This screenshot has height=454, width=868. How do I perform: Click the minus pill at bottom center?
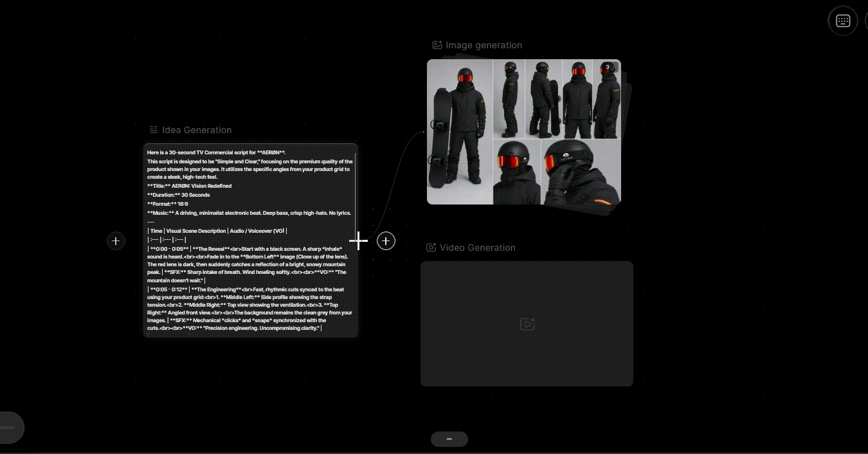click(449, 439)
